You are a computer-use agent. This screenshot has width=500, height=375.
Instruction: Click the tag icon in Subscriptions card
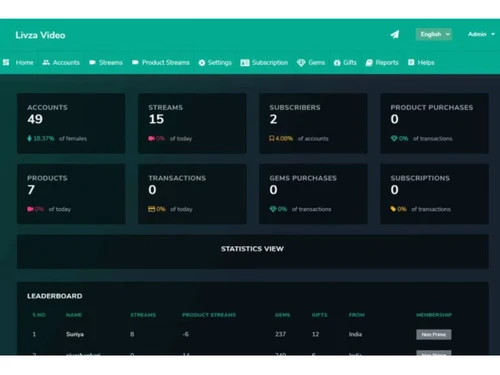click(393, 209)
